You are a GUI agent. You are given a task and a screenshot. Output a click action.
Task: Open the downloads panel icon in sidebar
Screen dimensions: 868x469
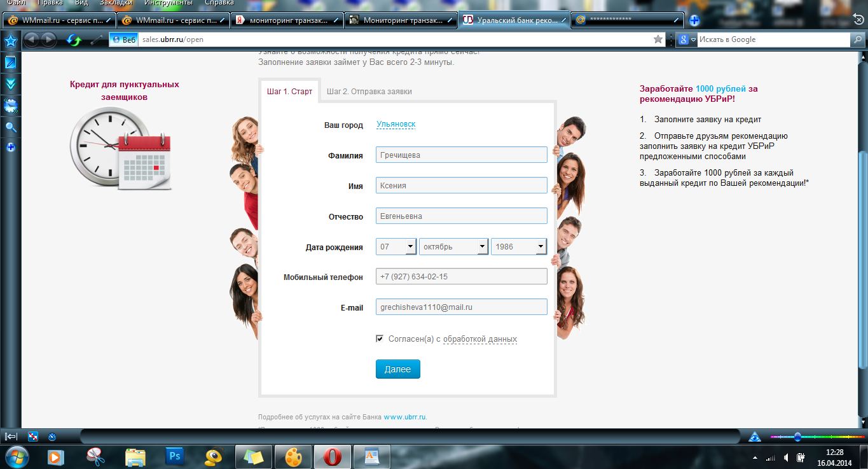10,83
